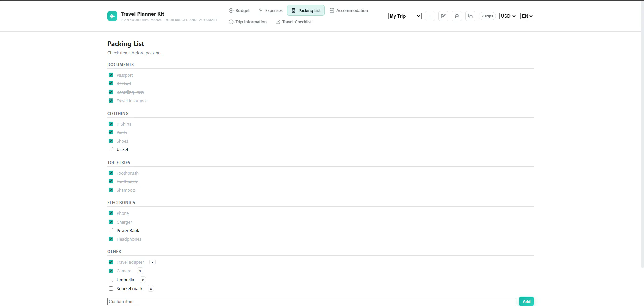Uncheck the Shampoo checkbox
644x306 pixels.
point(111,190)
